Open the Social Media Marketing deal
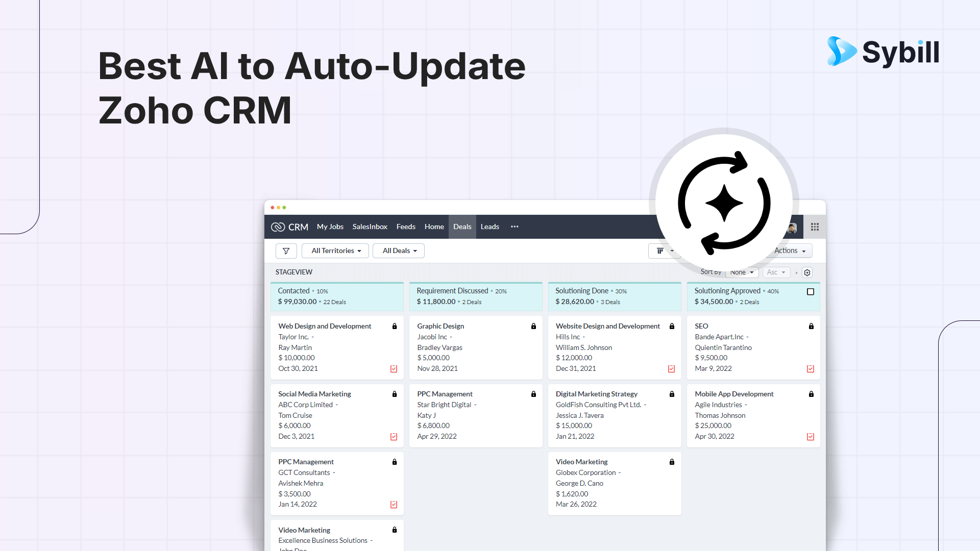Image resolution: width=980 pixels, height=551 pixels. click(314, 394)
